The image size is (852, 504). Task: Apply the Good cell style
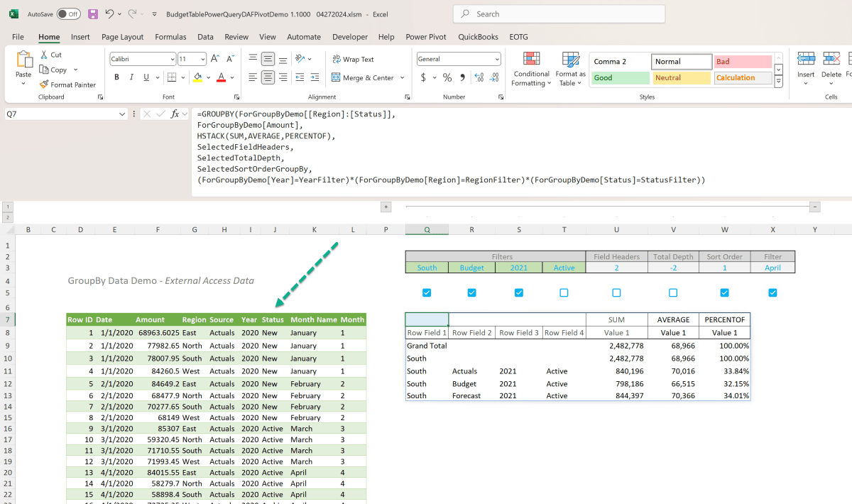click(x=620, y=77)
